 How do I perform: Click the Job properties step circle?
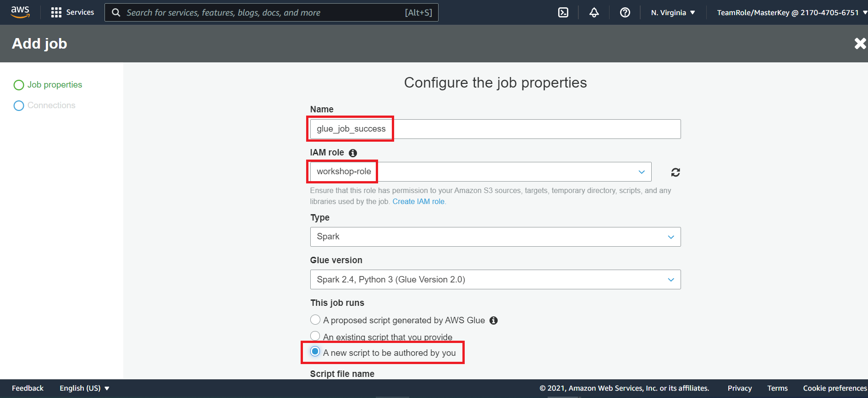coord(19,85)
